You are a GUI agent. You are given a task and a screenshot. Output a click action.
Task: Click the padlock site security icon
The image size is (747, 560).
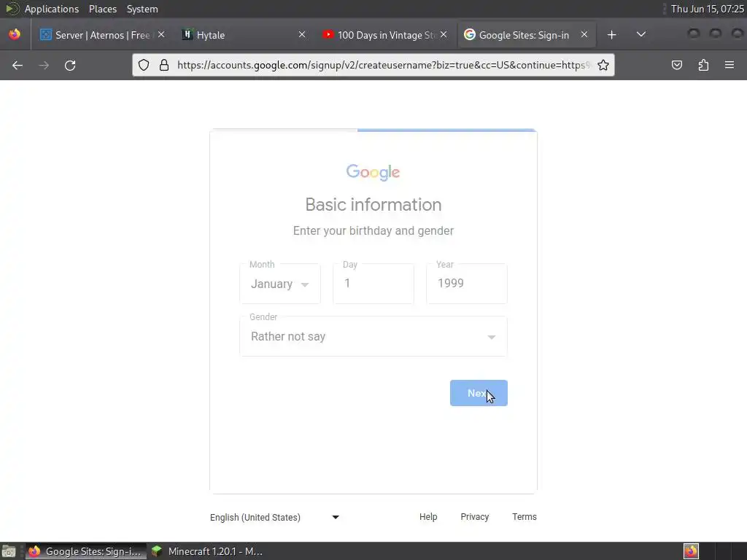(x=164, y=65)
